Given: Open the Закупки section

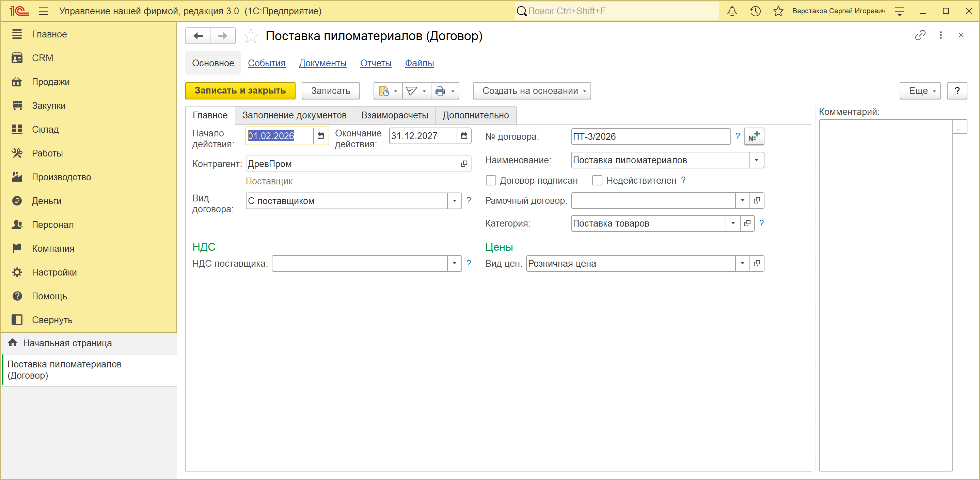Looking at the screenshot, I should [49, 106].
